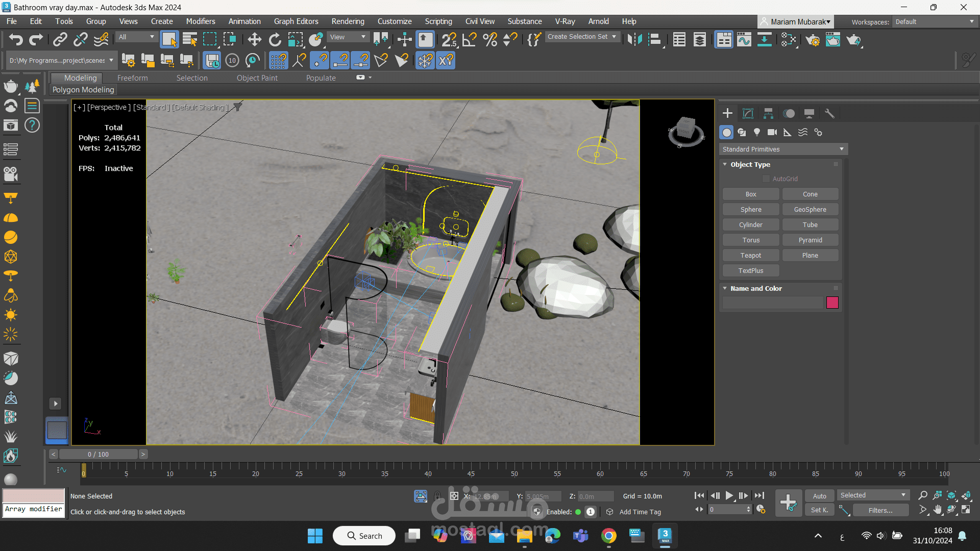Click the Undo arrow icon

16,40
